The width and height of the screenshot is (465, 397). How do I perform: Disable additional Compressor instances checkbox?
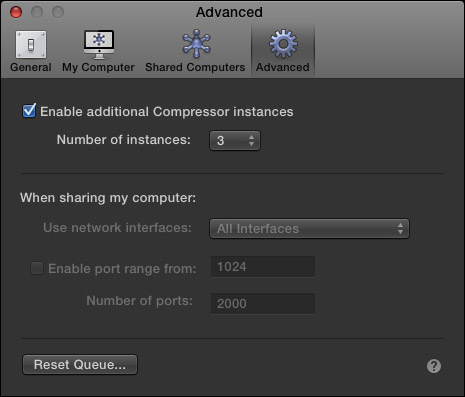[x=29, y=111]
